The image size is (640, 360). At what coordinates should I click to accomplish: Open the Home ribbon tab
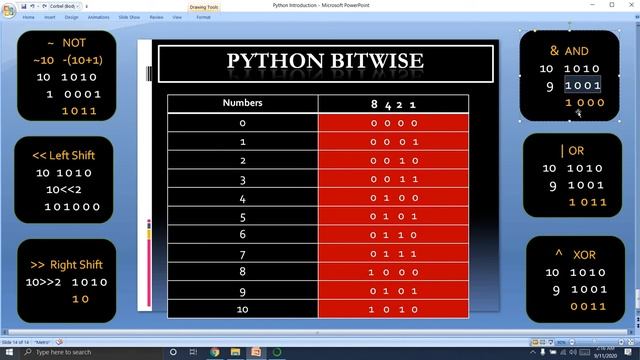(x=28, y=17)
